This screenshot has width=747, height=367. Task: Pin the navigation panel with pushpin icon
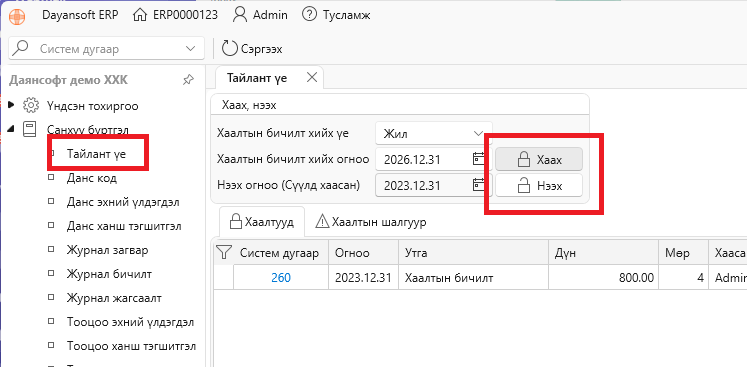tap(188, 80)
